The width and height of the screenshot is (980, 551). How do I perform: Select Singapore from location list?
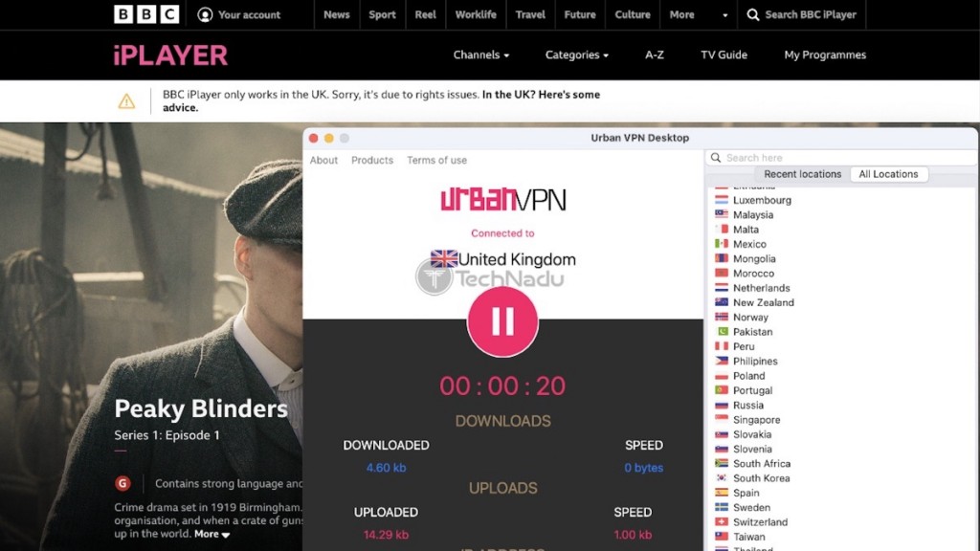pyautogui.click(x=756, y=420)
